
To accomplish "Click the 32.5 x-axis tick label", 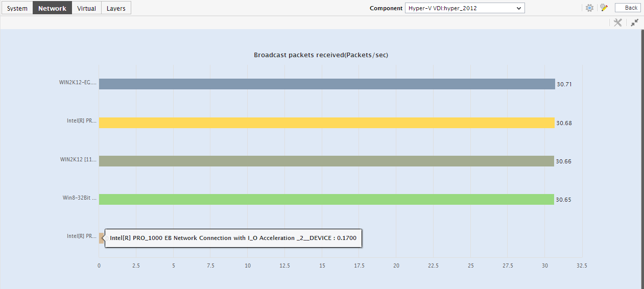I will pos(582,266).
